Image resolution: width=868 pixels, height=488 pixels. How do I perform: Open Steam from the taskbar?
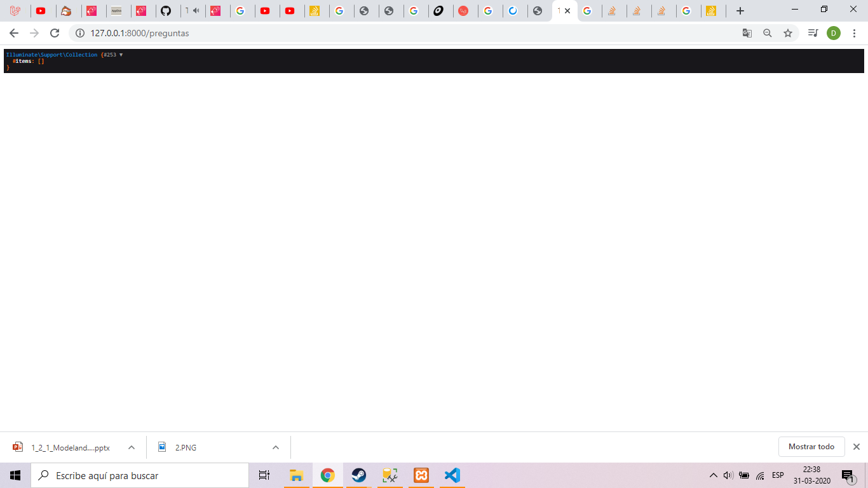359,475
